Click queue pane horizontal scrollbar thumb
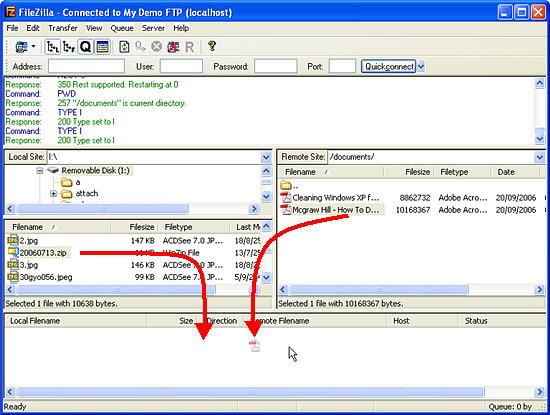This screenshot has height=415, width=550. (251, 392)
